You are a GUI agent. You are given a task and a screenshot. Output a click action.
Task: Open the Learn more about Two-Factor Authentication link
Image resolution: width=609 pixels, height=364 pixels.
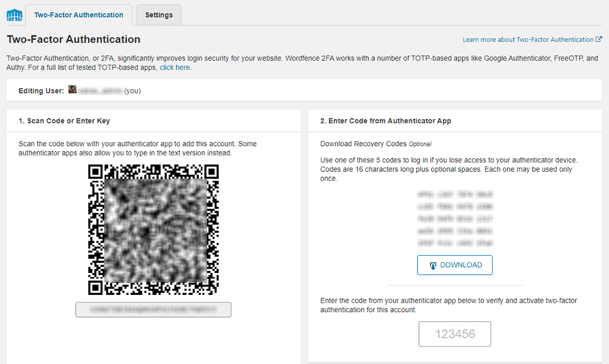(x=529, y=39)
